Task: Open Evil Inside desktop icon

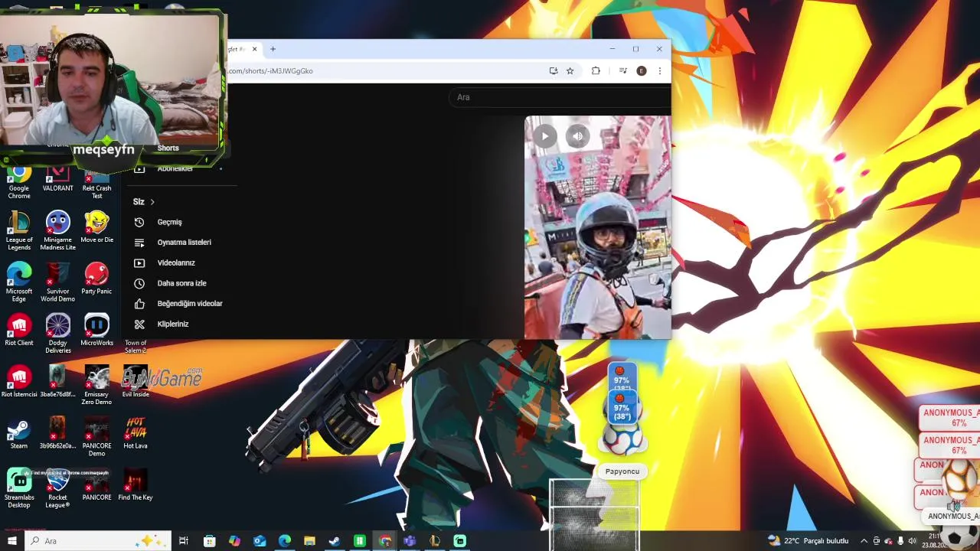Action: pyautogui.click(x=136, y=381)
